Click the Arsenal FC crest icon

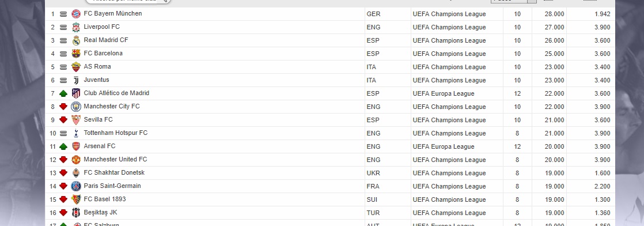[x=76, y=146]
